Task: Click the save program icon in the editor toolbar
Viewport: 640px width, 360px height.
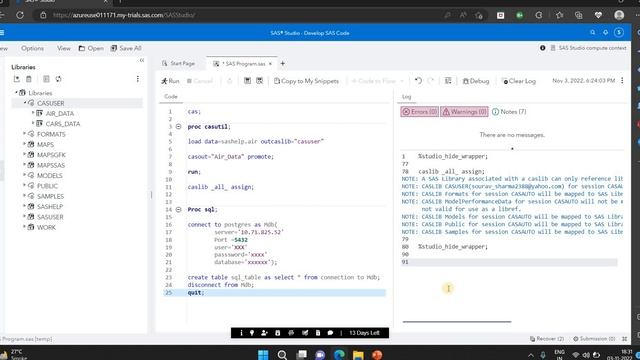Action: pyautogui.click(x=247, y=81)
